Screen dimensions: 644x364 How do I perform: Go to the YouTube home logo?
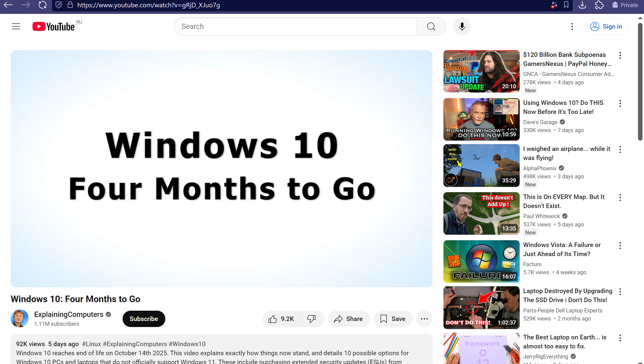(53, 26)
